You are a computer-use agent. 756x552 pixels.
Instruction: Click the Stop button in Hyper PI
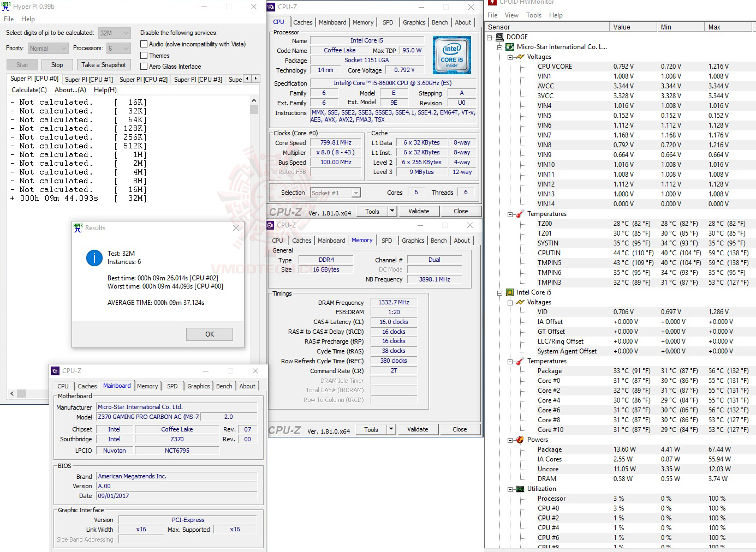[x=57, y=65]
